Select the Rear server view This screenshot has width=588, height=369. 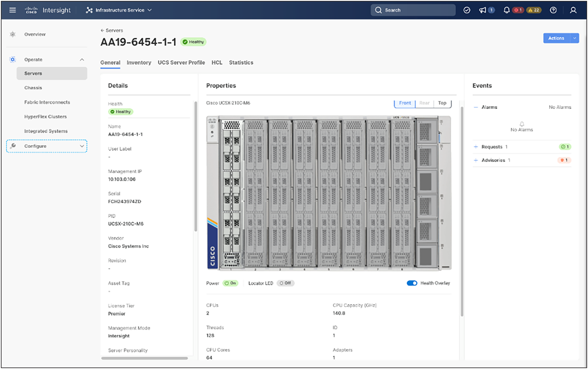pos(424,103)
